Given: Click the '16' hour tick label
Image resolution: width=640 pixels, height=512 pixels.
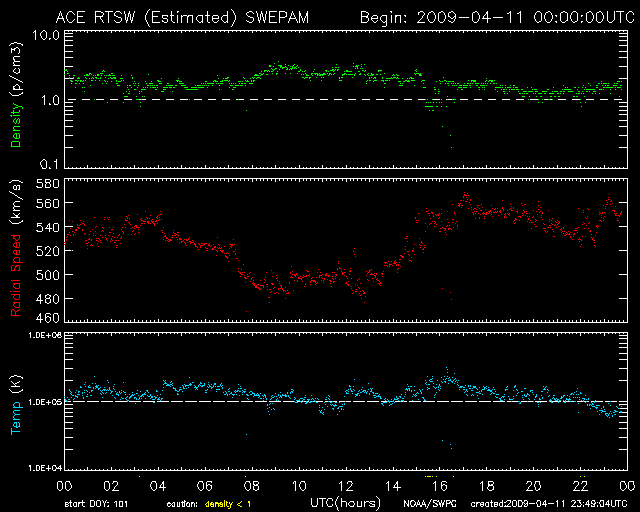Looking at the screenshot, I should pos(440,486).
